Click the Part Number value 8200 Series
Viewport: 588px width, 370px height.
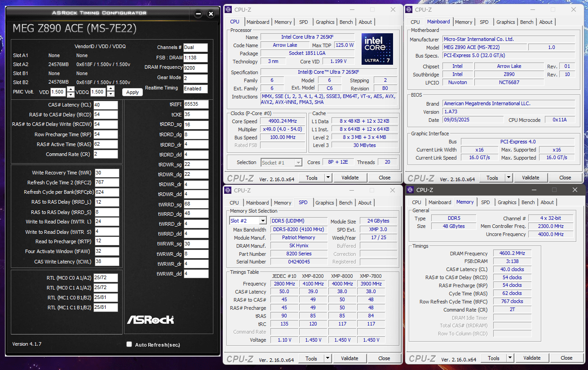point(299,254)
